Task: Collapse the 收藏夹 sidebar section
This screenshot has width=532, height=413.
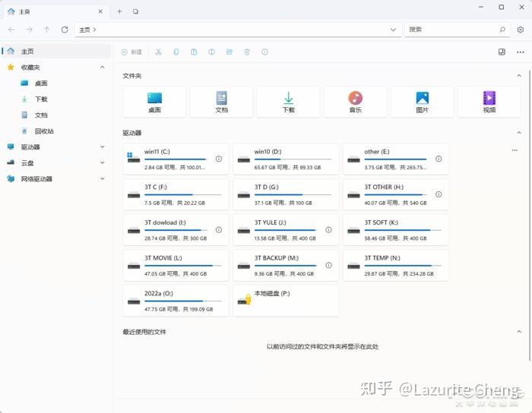Action: pos(102,67)
